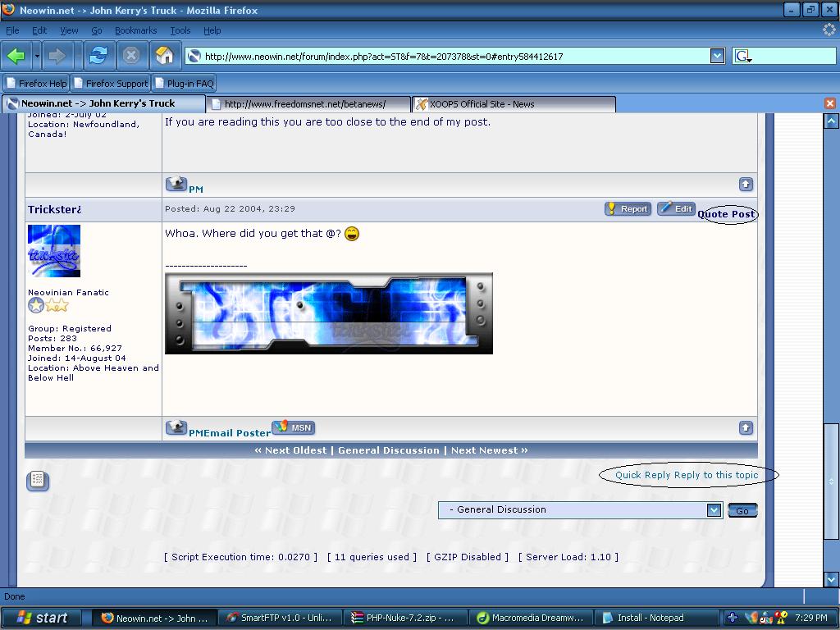Switch to Install - Notepad in the taskbar
This screenshot has width=840, height=630.
click(x=655, y=618)
